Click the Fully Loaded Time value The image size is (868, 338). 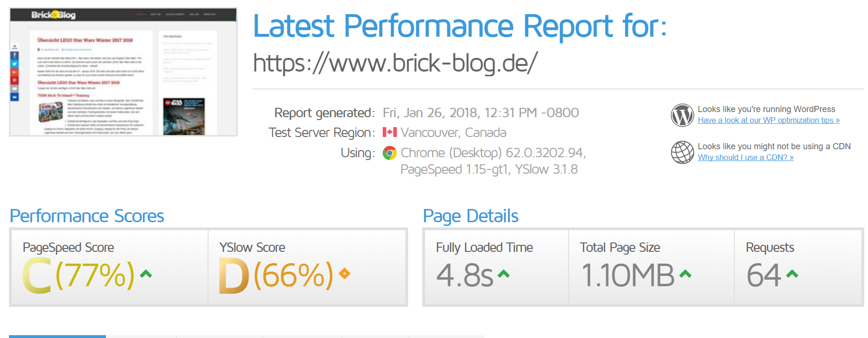pyautogui.click(x=465, y=275)
